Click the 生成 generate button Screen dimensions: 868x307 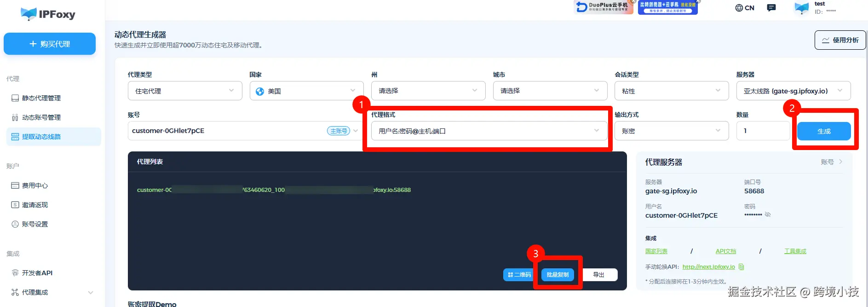click(x=824, y=131)
